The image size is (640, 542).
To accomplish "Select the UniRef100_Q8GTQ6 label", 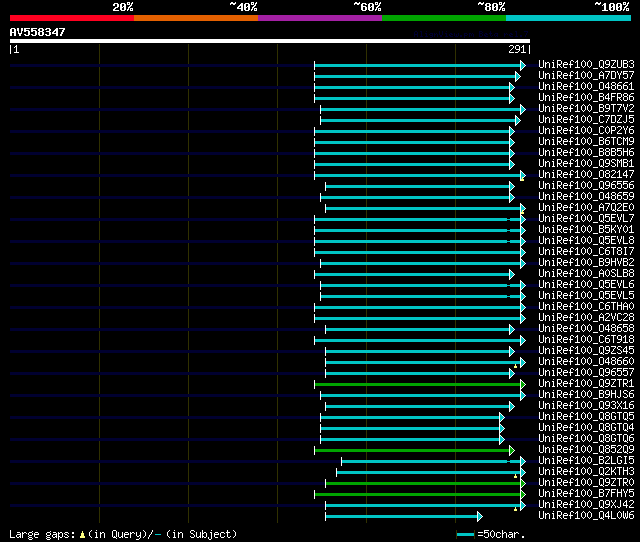I will click(586, 439).
